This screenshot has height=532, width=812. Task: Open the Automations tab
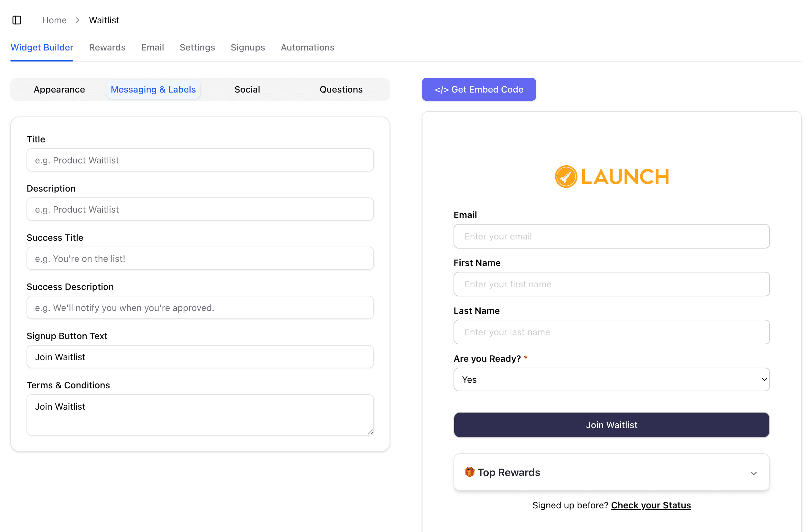click(x=307, y=47)
